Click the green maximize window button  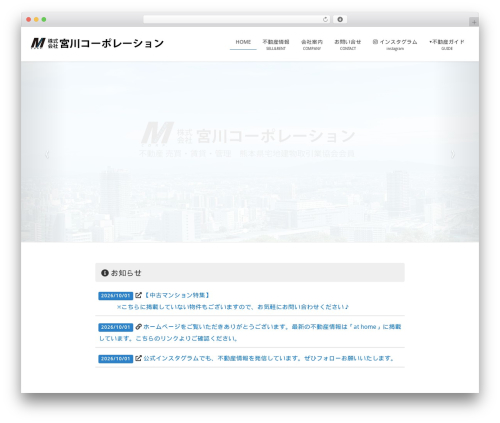44,19
